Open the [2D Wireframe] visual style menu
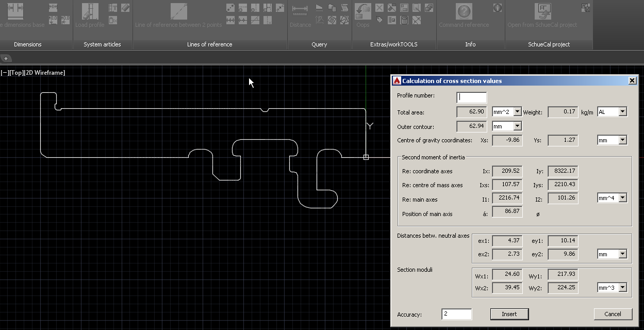The width and height of the screenshot is (644, 330). (45, 73)
